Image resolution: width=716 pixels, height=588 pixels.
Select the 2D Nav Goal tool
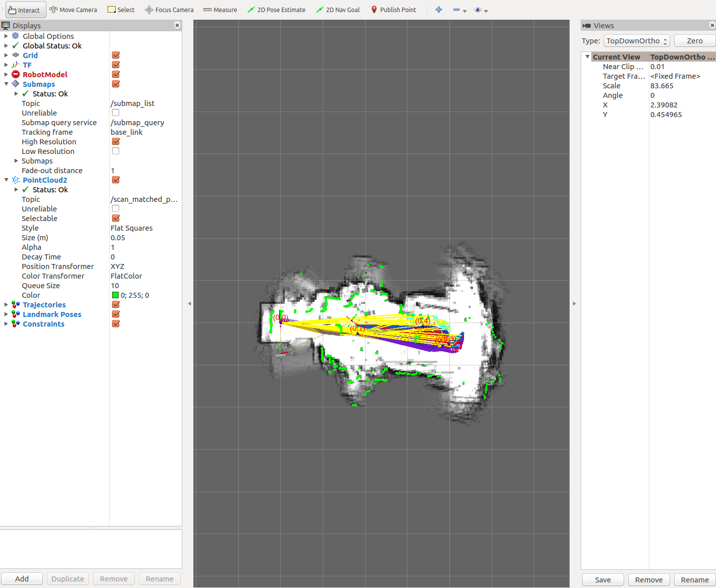[337, 10]
